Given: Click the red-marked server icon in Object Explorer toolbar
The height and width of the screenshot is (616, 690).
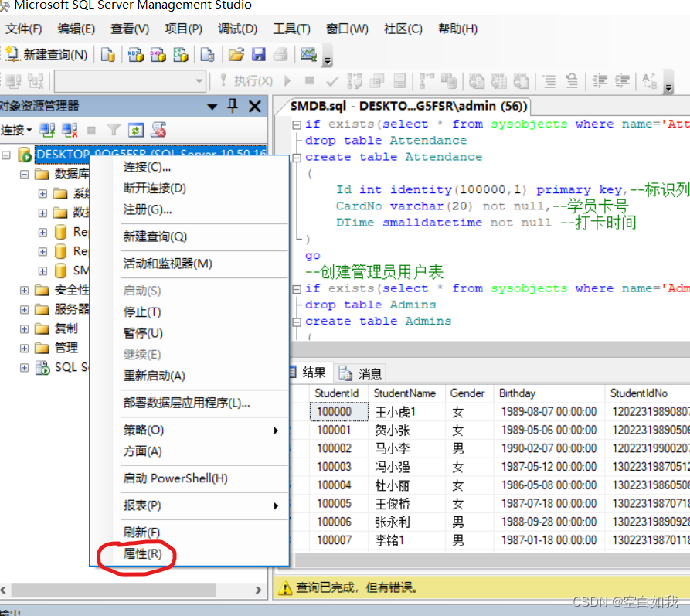Looking at the screenshot, I should (158, 131).
